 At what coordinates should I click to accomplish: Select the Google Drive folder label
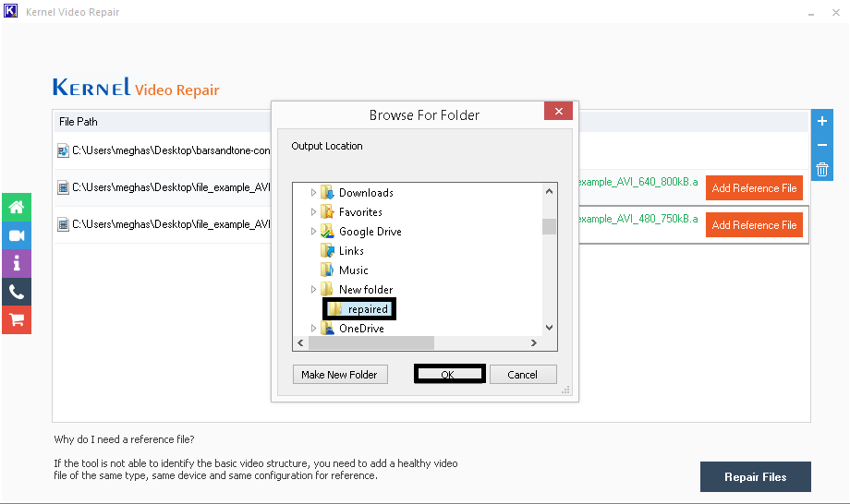tap(370, 232)
